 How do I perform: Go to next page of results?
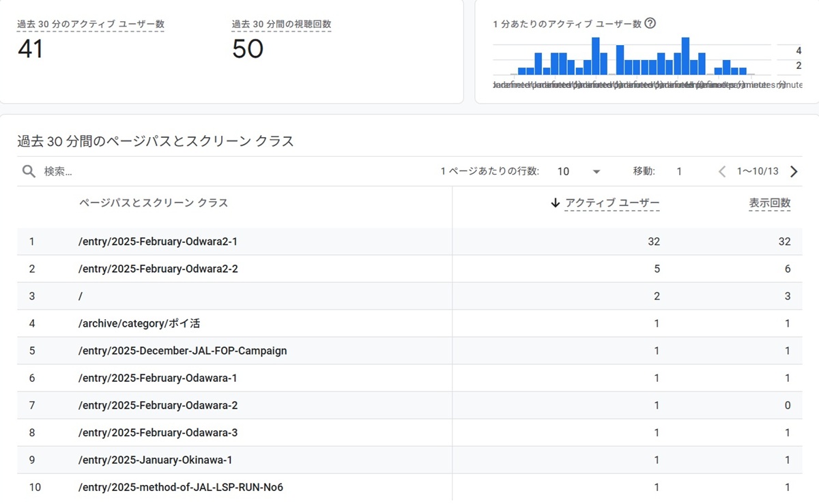793,172
